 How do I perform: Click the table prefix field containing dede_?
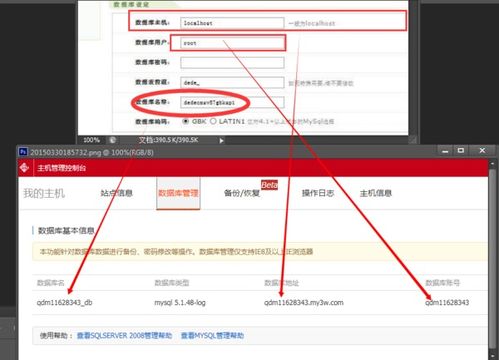coord(232,82)
